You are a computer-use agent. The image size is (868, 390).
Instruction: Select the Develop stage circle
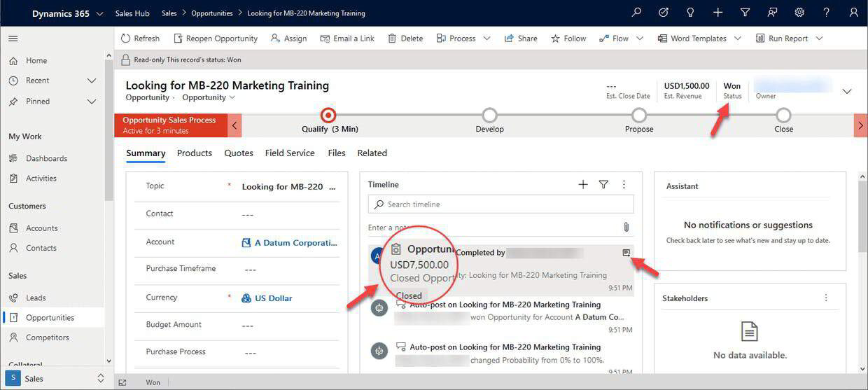pyautogui.click(x=490, y=115)
